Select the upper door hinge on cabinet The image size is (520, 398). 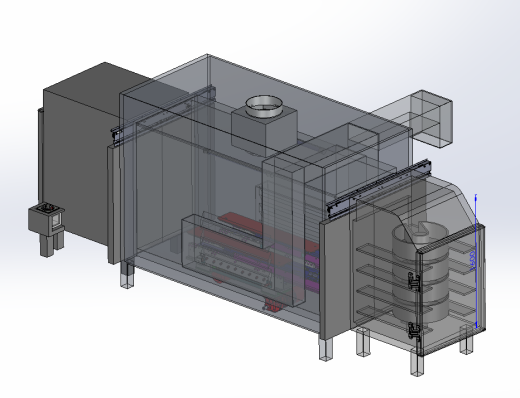point(414,282)
